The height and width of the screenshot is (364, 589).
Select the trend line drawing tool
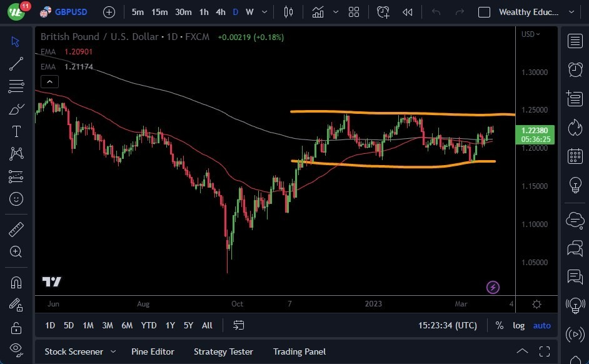pyautogui.click(x=16, y=64)
